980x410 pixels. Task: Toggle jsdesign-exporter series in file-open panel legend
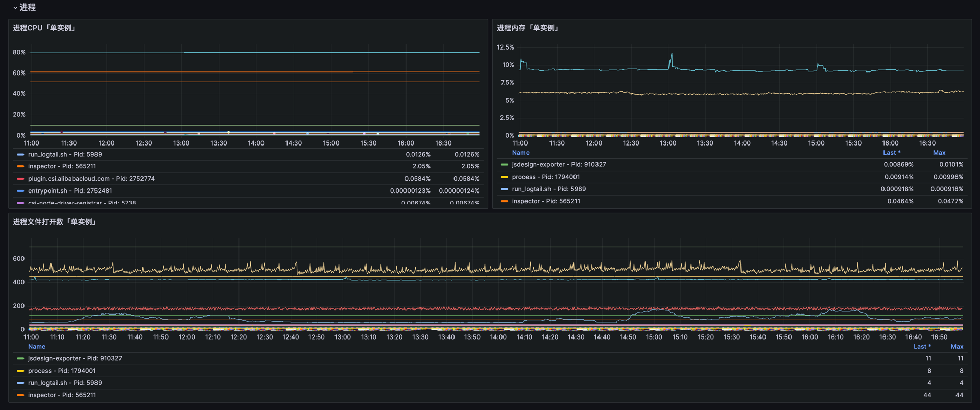point(75,358)
